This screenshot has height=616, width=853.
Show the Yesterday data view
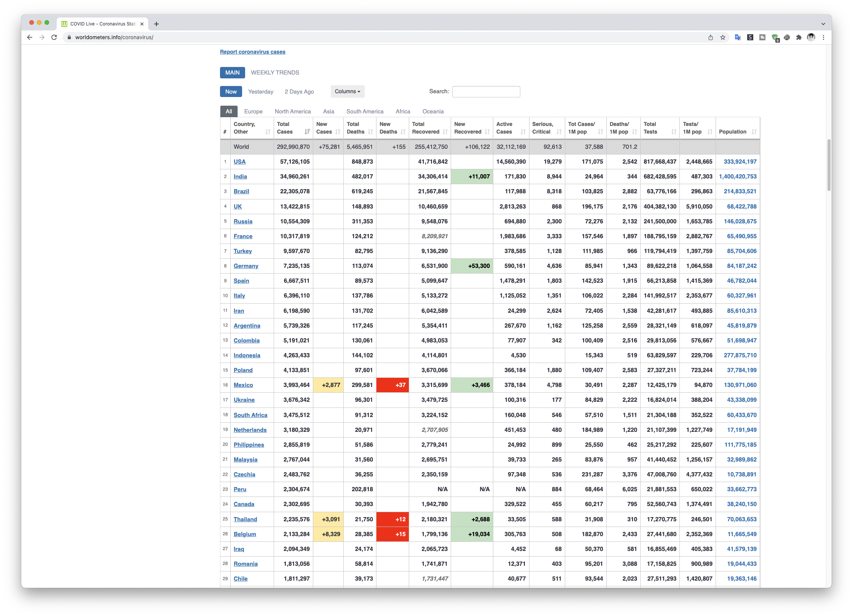[260, 92]
